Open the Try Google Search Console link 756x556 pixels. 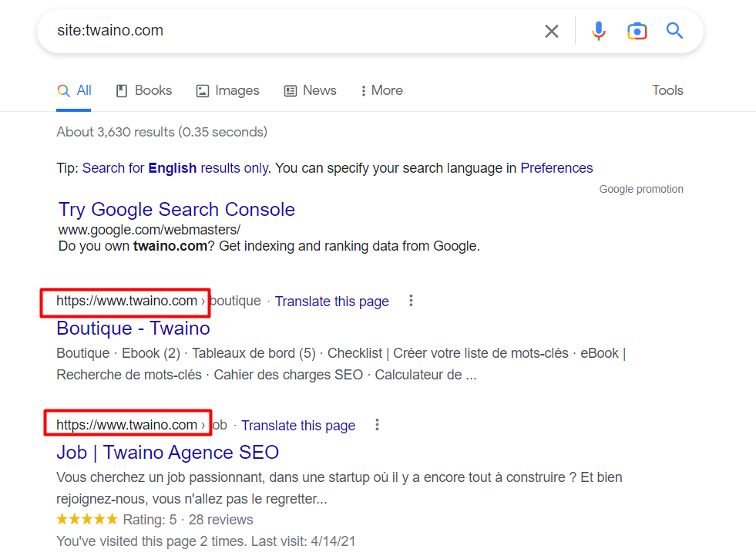click(x=176, y=209)
